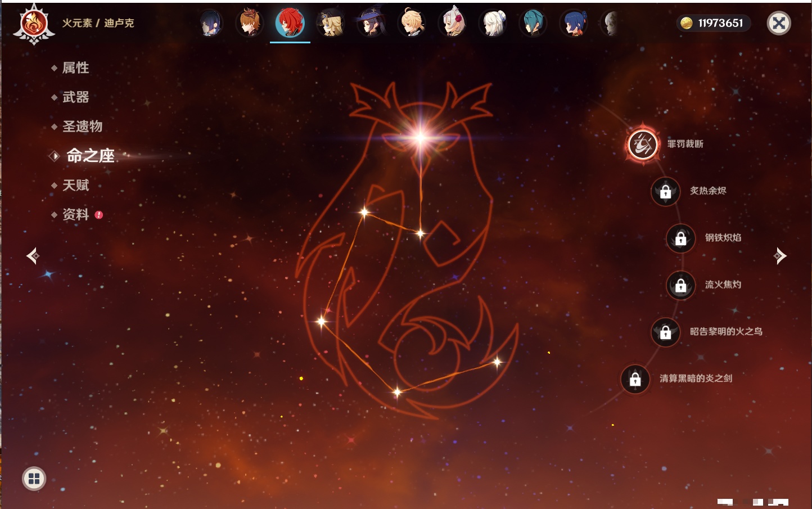This screenshot has height=509, width=812.
Task: Click the 流火焦灼 constellation name
Action: click(x=723, y=285)
